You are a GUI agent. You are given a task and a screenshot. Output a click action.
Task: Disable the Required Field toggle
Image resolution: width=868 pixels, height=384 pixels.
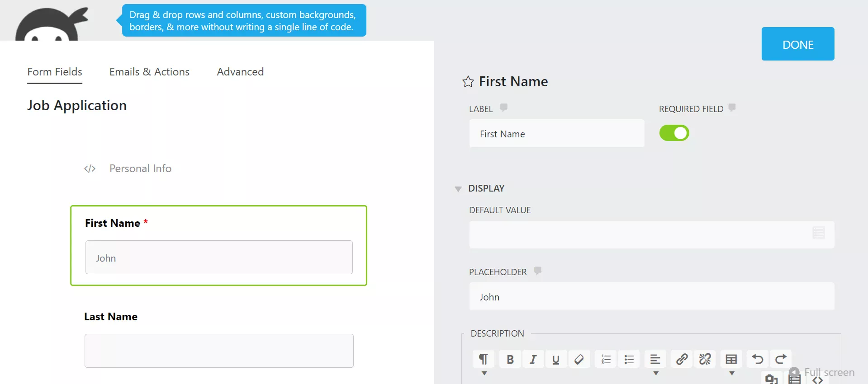(x=674, y=133)
